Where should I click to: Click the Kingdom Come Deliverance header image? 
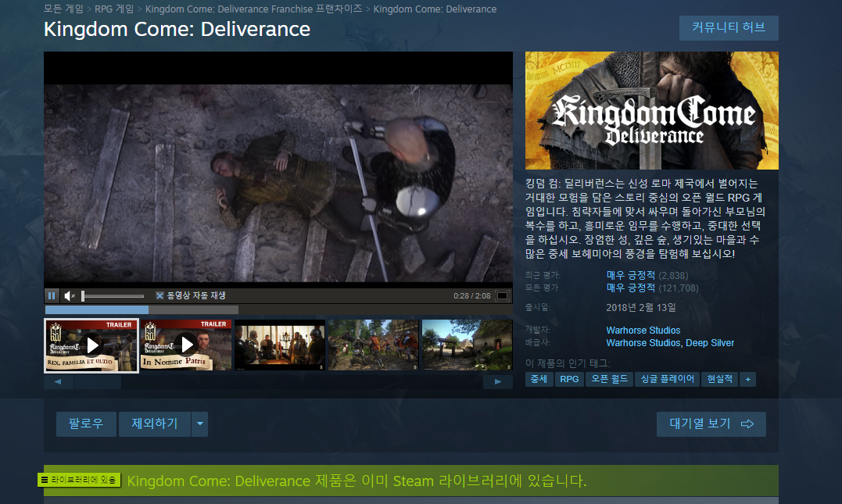[652, 111]
